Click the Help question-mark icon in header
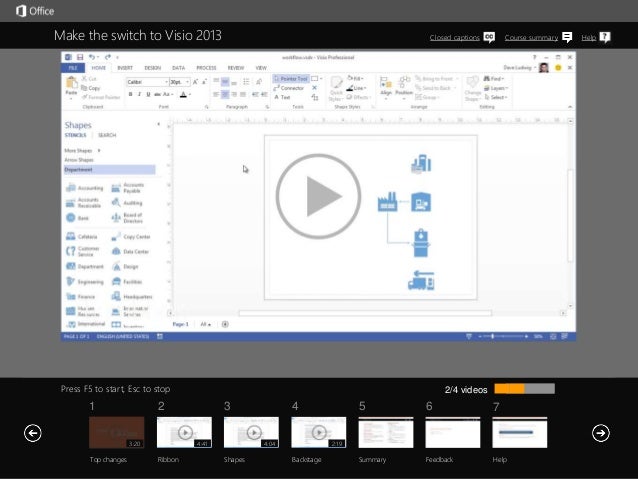The height and width of the screenshot is (479, 638). point(605,37)
